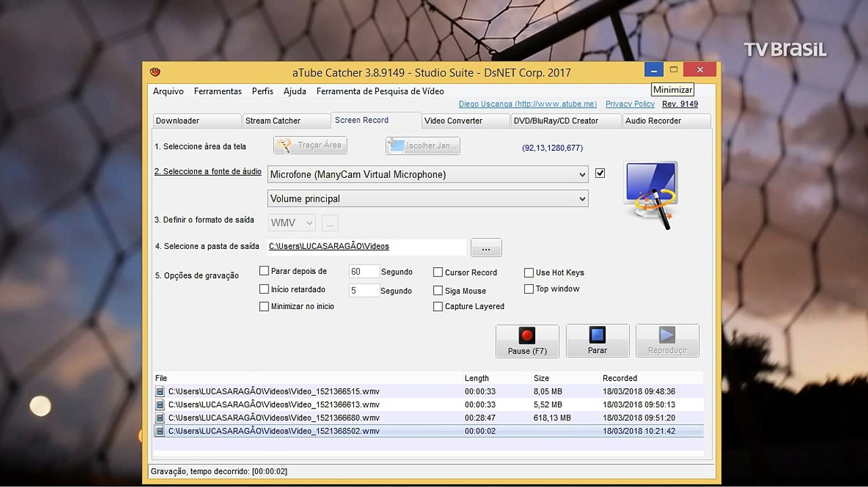Click the 618,13 MB size cell
Viewport: 868px width, 487px height.
552,418
